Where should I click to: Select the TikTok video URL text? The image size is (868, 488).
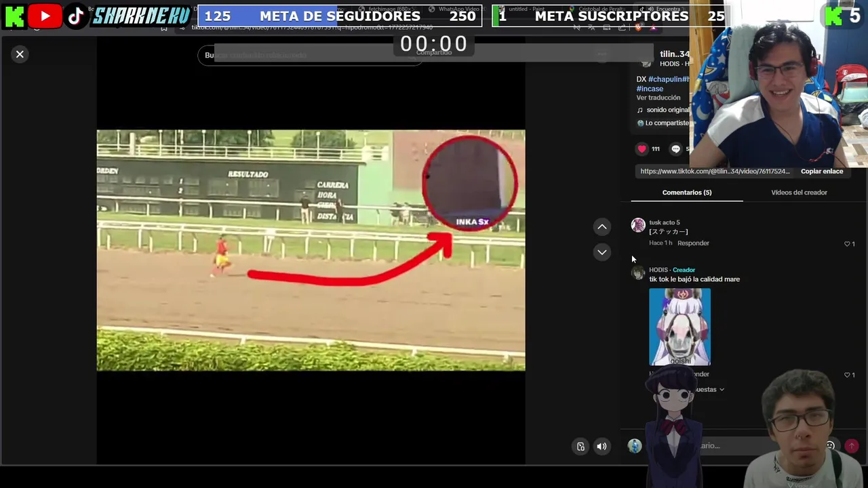[x=715, y=171]
